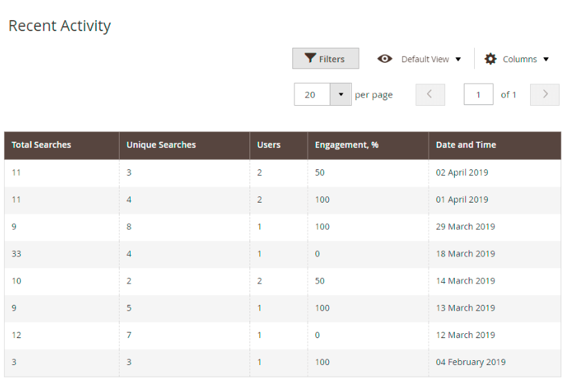
Task: Click Unique Searches 8 in 29 March row
Action: pyautogui.click(x=129, y=227)
